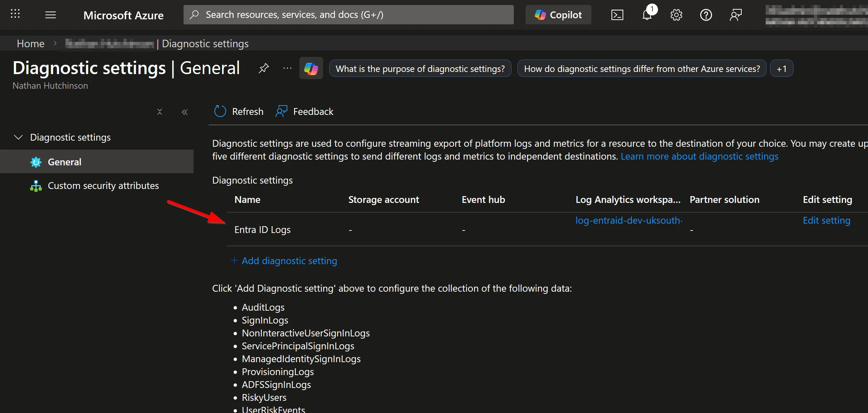Pin the Diagnostic settings page

pos(264,68)
